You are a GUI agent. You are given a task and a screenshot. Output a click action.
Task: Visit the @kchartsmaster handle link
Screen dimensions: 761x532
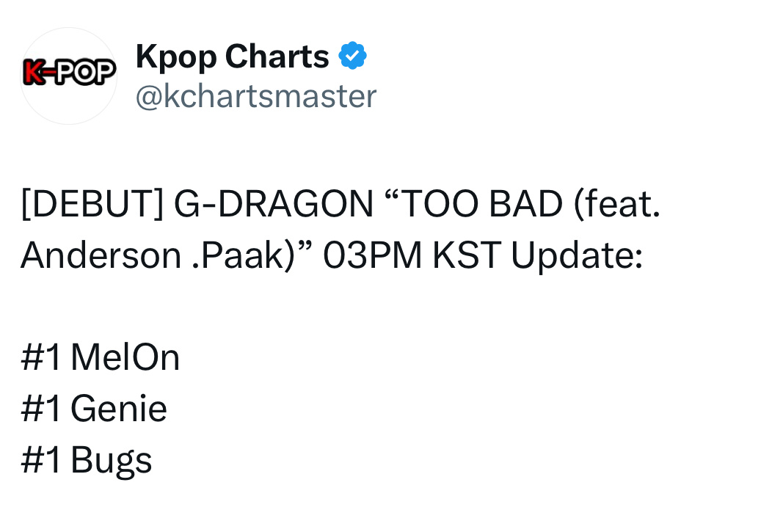[x=256, y=96]
